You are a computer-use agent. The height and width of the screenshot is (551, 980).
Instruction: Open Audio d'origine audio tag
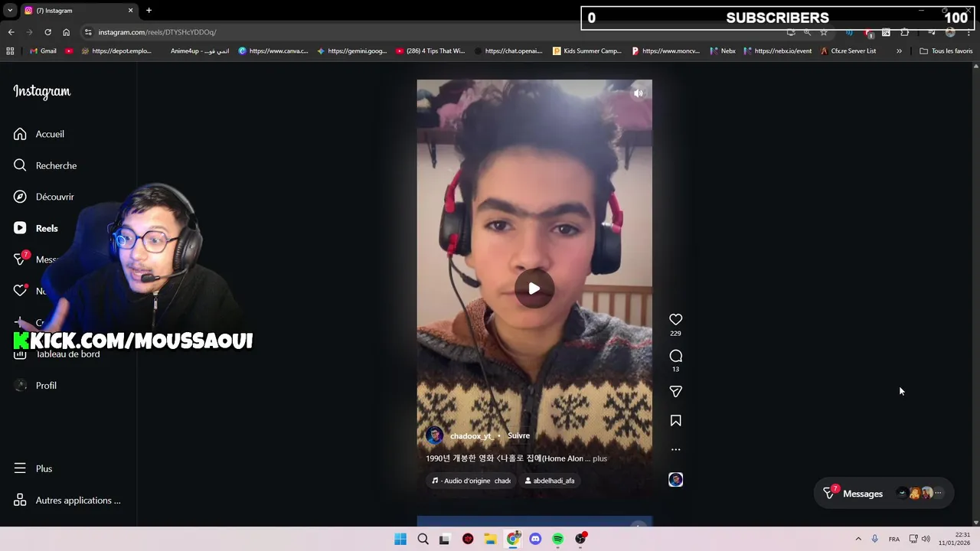(471, 481)
